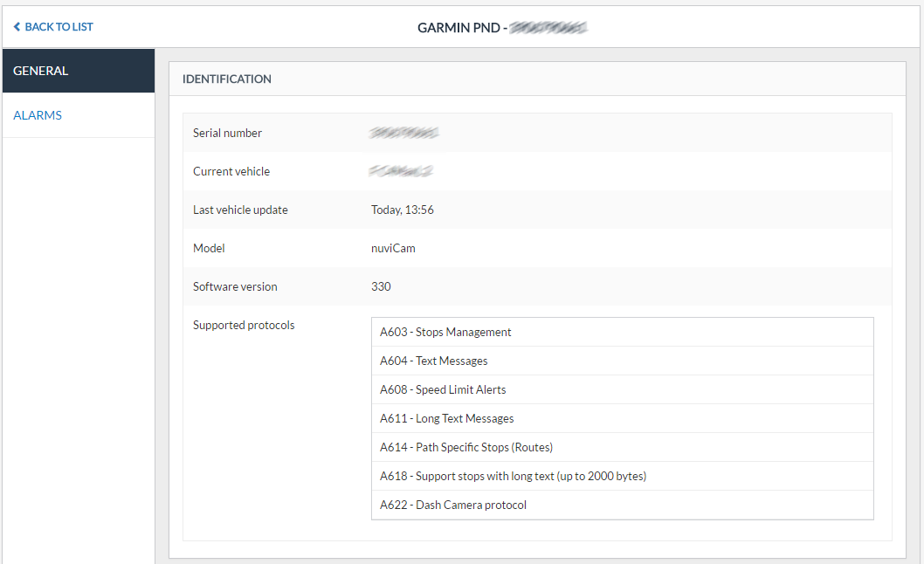Open the Alarms tab
Viewport: 924px width, 564px height.
[x=38, y=115]
